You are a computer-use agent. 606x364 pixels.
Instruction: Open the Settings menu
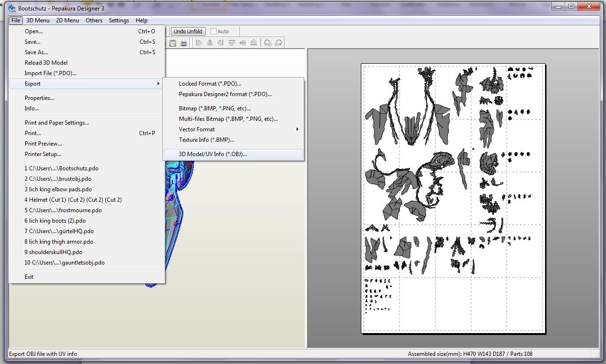point(119,20)
